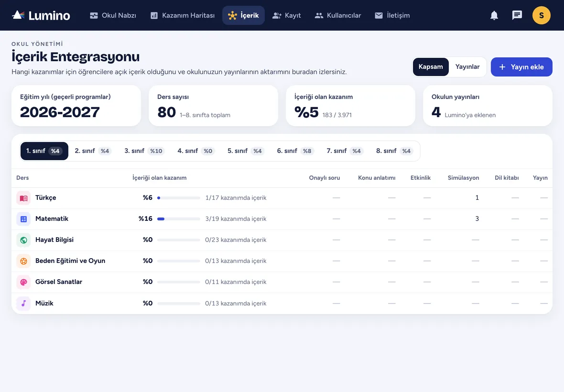Click the Türkçe progress bar
The height and width of the screenshot is (392, 564).
point(179,198)
